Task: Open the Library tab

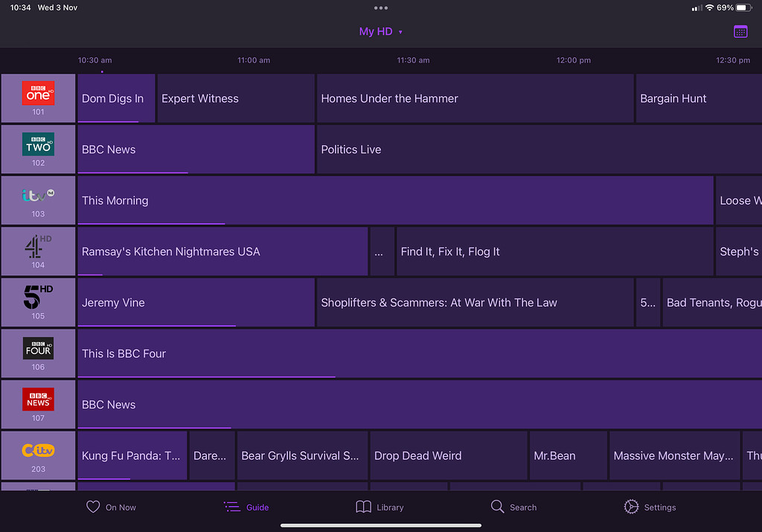Action: coord(380,507)
